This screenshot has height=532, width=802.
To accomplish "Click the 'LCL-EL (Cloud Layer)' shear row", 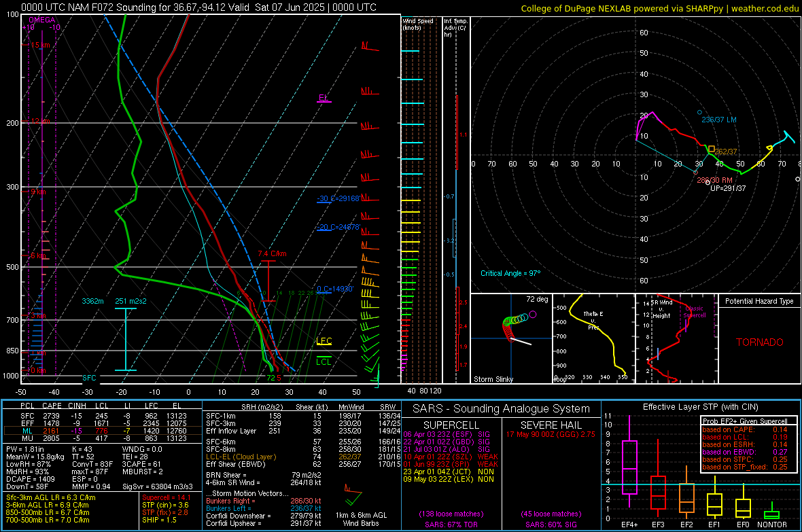I will [x=304, y=457].
